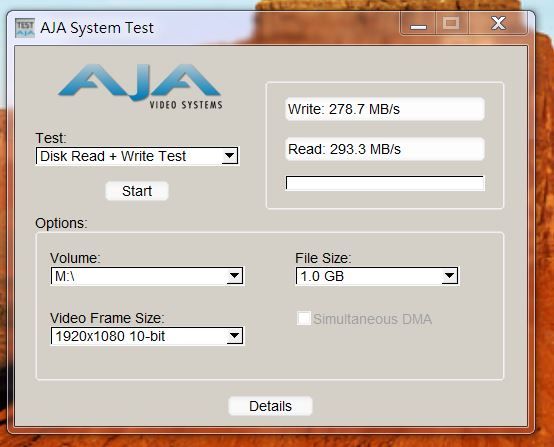Select the Disk Read + Write Test combo box
Viewport: 554px width, 447px height.
coord(137,156)
